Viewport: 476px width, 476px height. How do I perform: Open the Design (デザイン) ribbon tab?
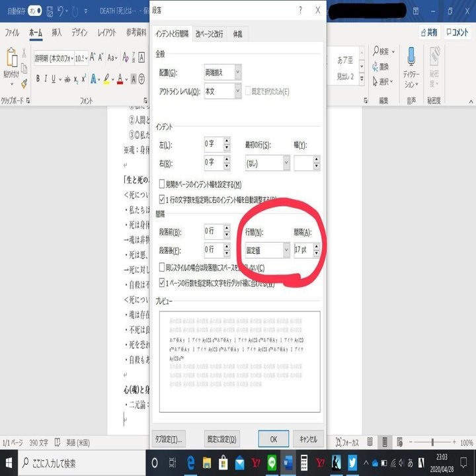pos(79,32)
